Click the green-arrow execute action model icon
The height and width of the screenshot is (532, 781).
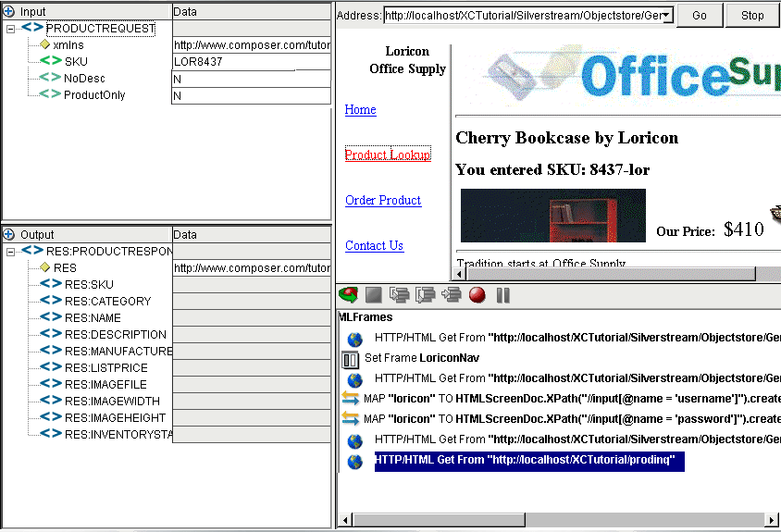[x=348, y=295]
